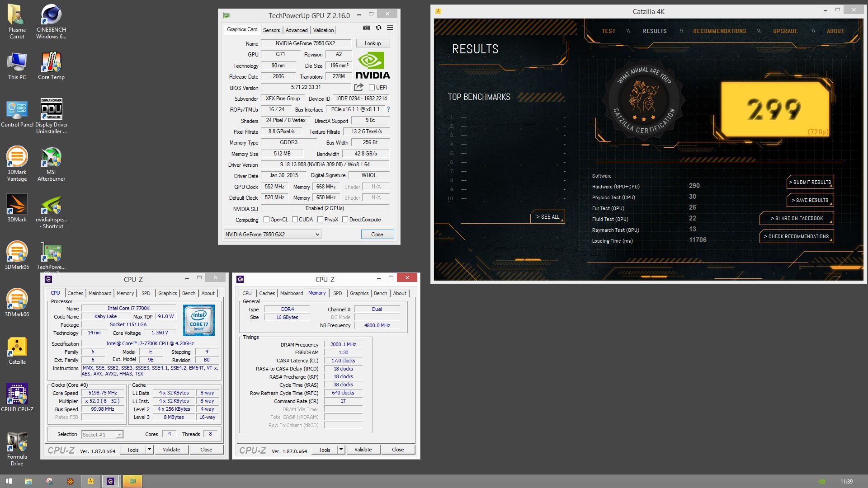Open Catzilla ABOUT menu item
The image size is (868, 488).
pyautogui.click(x=835, y=31)
